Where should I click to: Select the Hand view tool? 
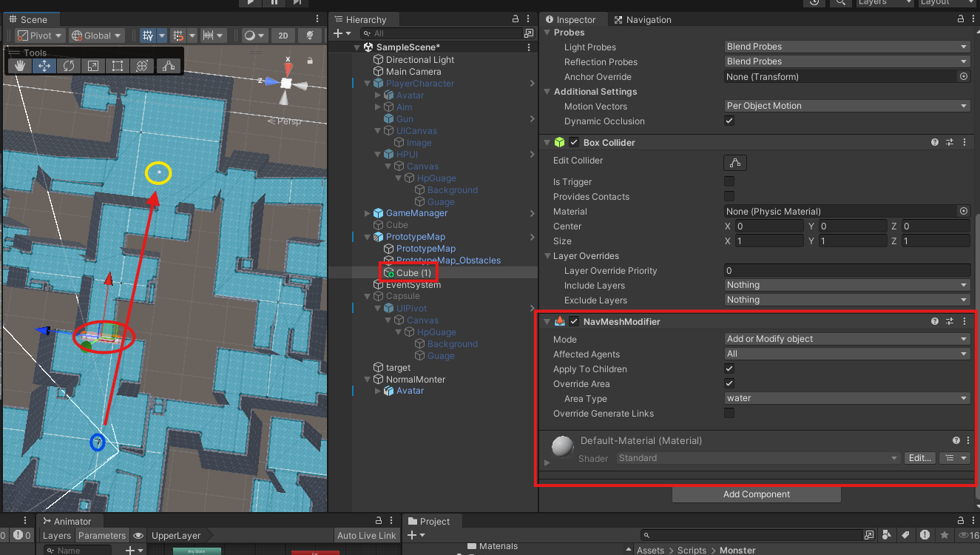click(x=20, y=66)
